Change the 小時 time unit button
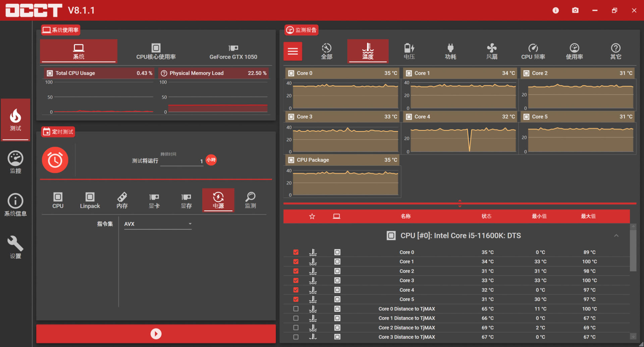 tap(211, 160)
